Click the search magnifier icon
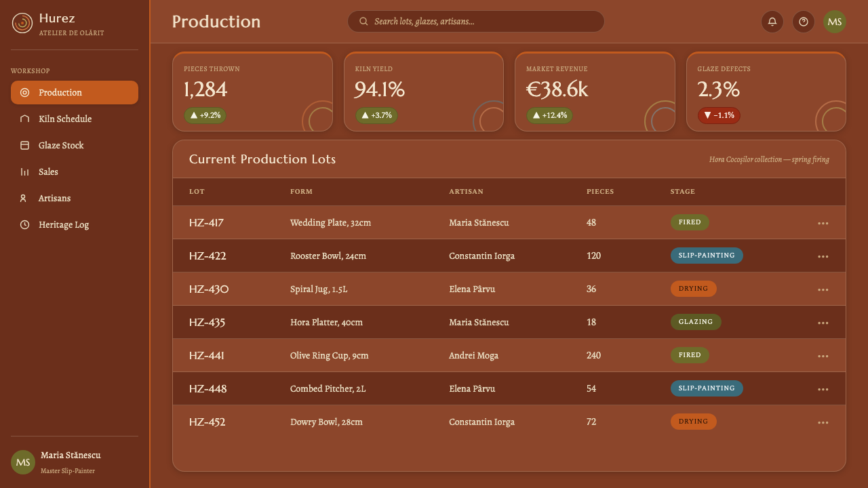 click(364, 22)
